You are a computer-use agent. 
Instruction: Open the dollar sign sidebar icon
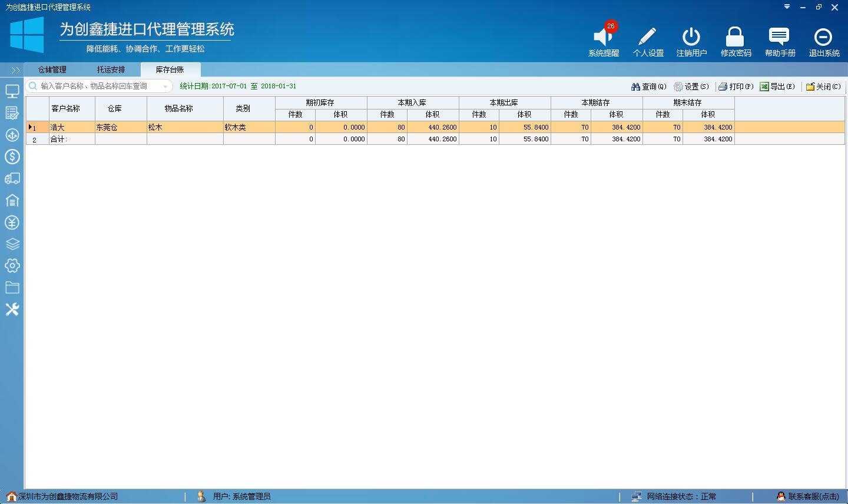tap(12, 157)
